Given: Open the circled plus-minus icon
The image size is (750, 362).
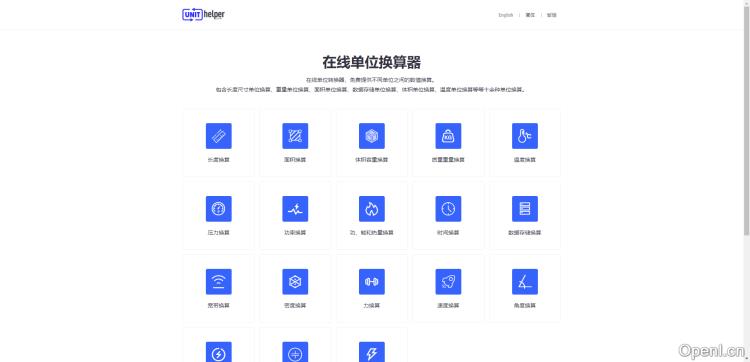Looking at the screenshot, I should [x=295, y=352].
